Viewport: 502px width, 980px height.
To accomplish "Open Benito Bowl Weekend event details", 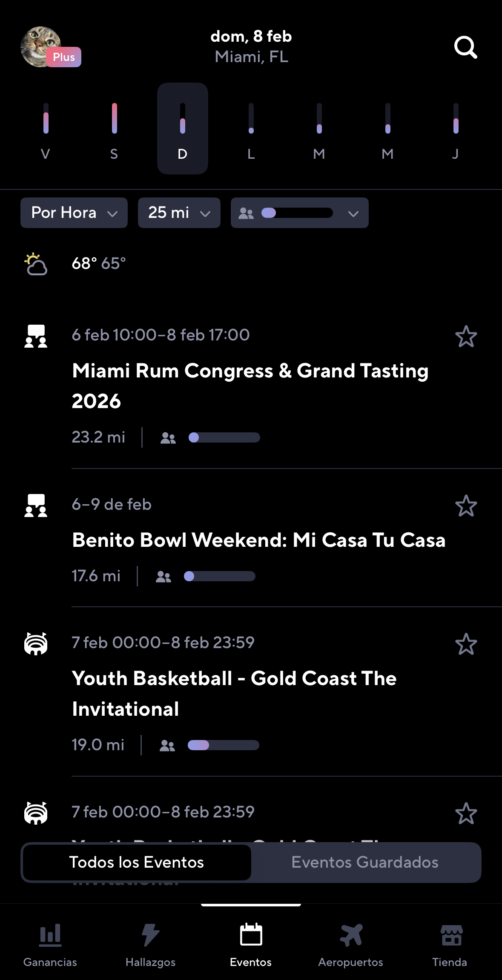I will point(258,540).
